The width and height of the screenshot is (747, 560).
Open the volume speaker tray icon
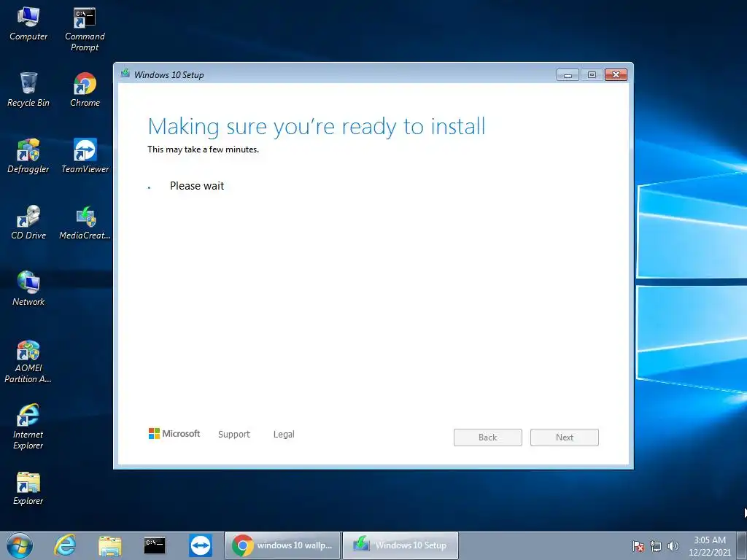pyautogui.click(x=673, y=546)
